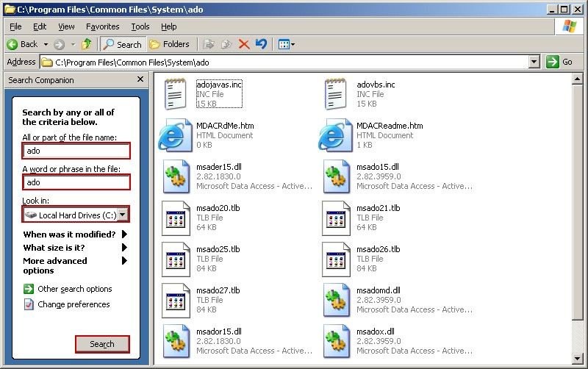Minimize the Explorer window
The image size is (588, 369).
[x=552, y=10]
